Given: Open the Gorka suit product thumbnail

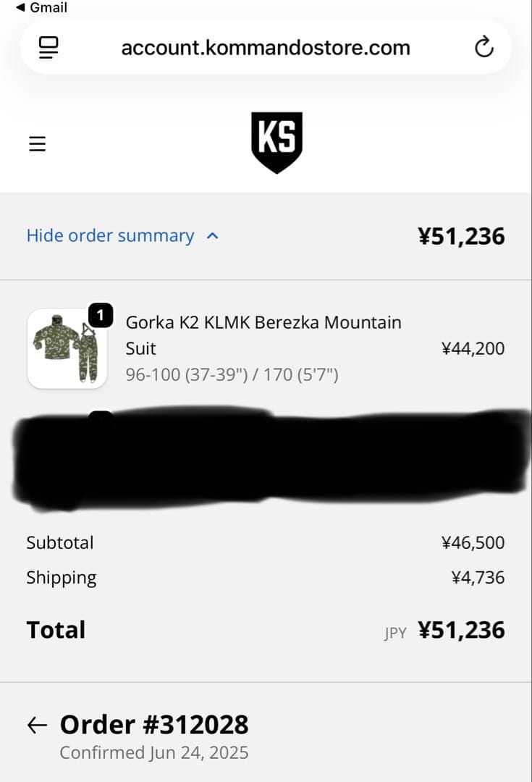Looking at the screenshot, I should tap(67, 349).
